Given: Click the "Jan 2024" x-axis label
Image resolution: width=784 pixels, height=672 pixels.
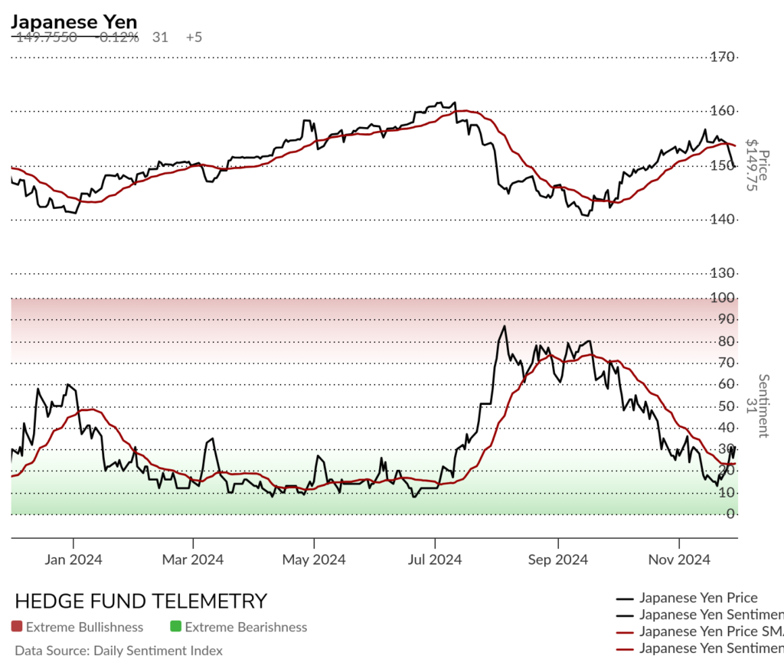Looking at the screenshot, I should [73, 559].
